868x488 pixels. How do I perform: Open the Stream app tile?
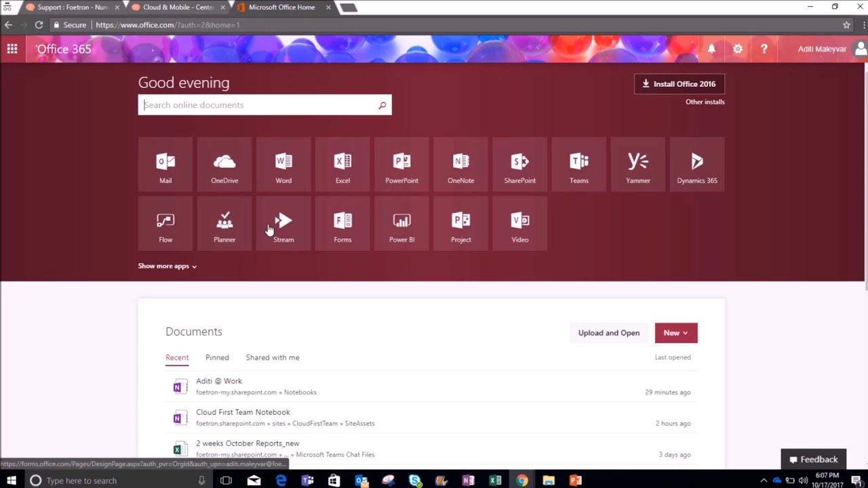(x=283, y=224)
